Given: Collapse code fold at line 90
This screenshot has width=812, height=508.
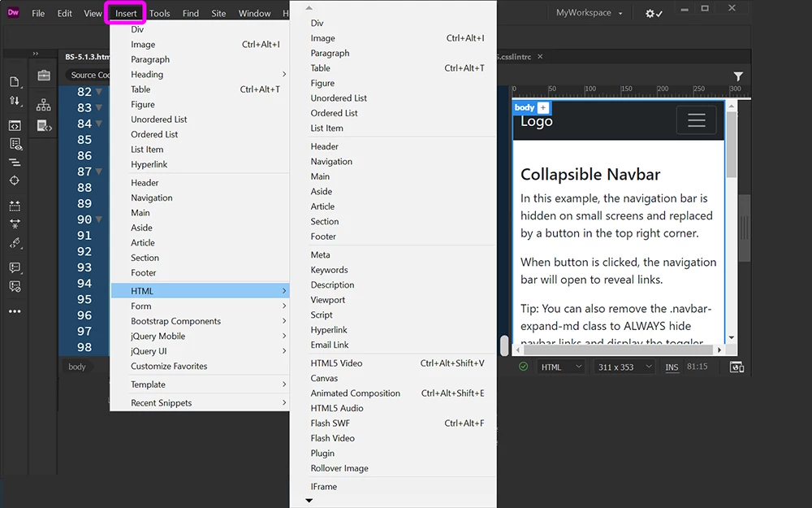Looking at the screenshot, I should [98, 219].
